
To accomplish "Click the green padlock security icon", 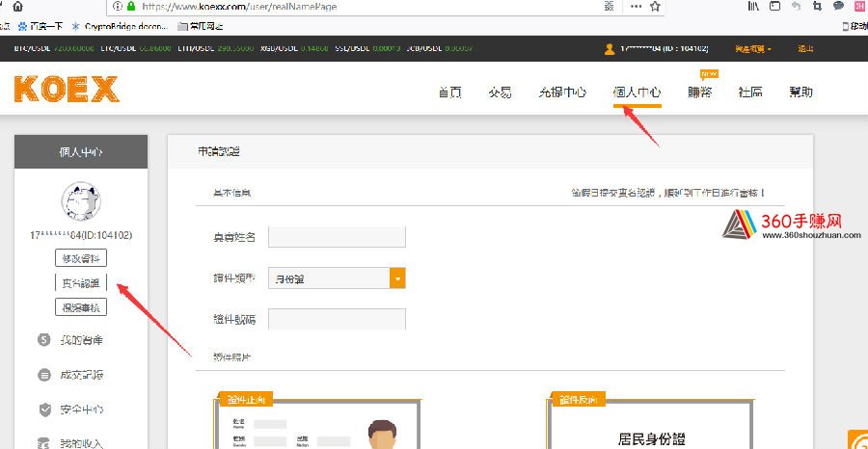I will pyautogui.click(x=131, y=6).
